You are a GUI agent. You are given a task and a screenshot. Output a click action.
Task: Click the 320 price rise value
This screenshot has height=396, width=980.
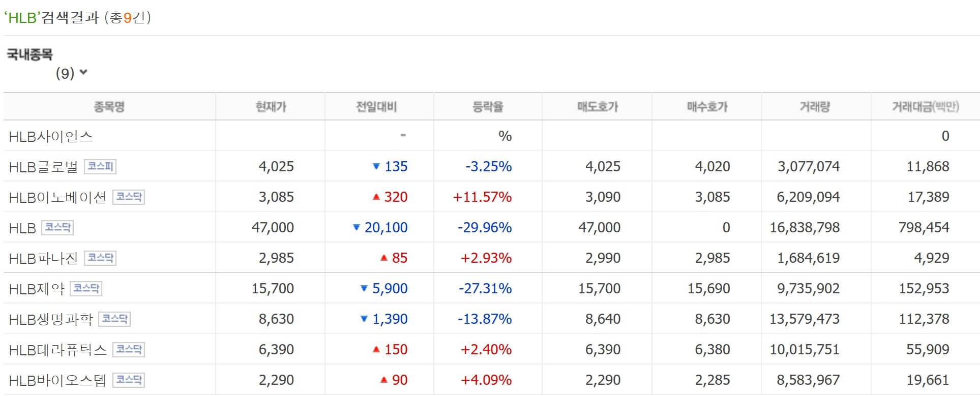click(396, 197)
